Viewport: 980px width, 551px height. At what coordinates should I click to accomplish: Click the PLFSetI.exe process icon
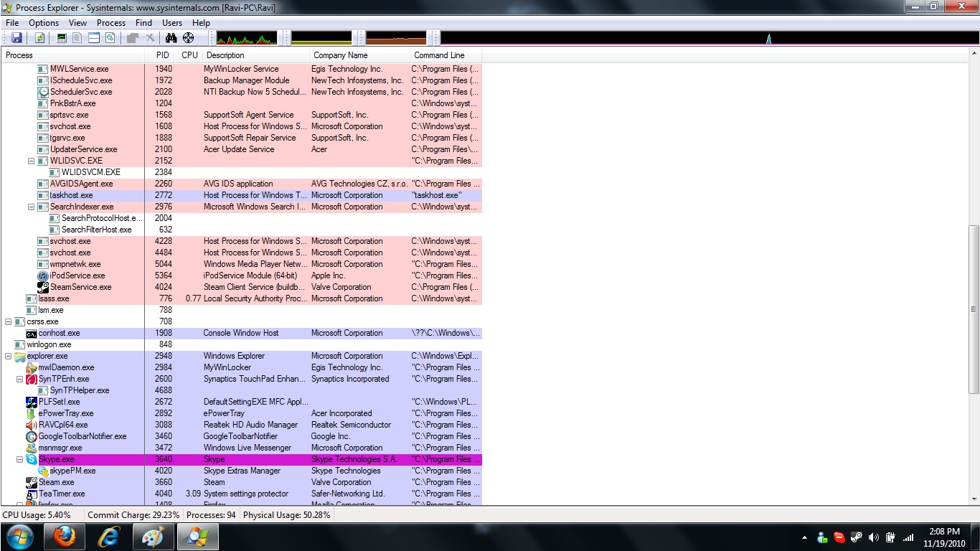[x=32, y=402]
